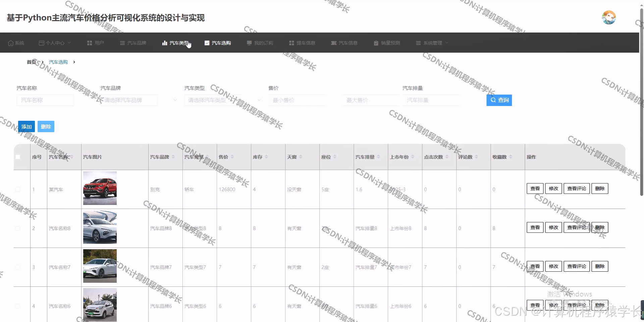
Task: Sort table by 汽车排量 column header arrows
Action: 378,157
